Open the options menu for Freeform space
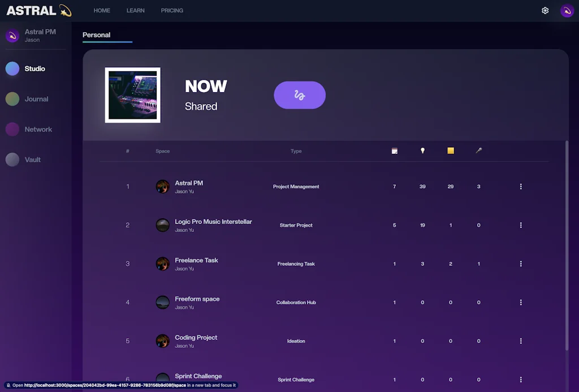The height and width of the screenshot is (392, 579). [521, 302]
